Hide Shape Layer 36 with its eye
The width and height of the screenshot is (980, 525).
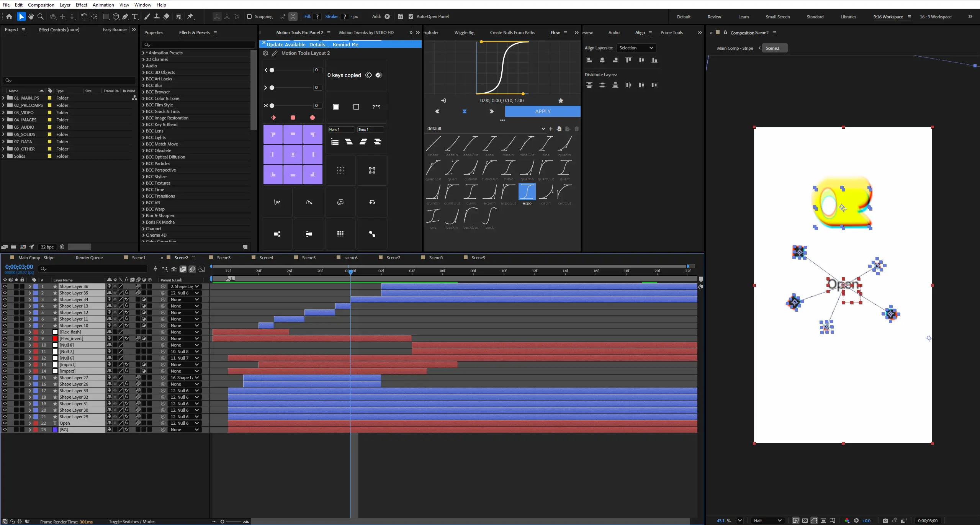click(5, 286)
